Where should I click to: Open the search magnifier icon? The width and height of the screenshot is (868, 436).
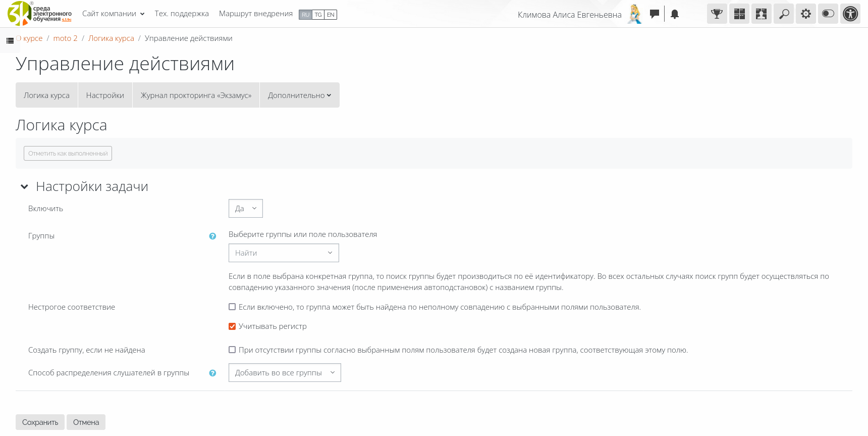coord(783,14)
